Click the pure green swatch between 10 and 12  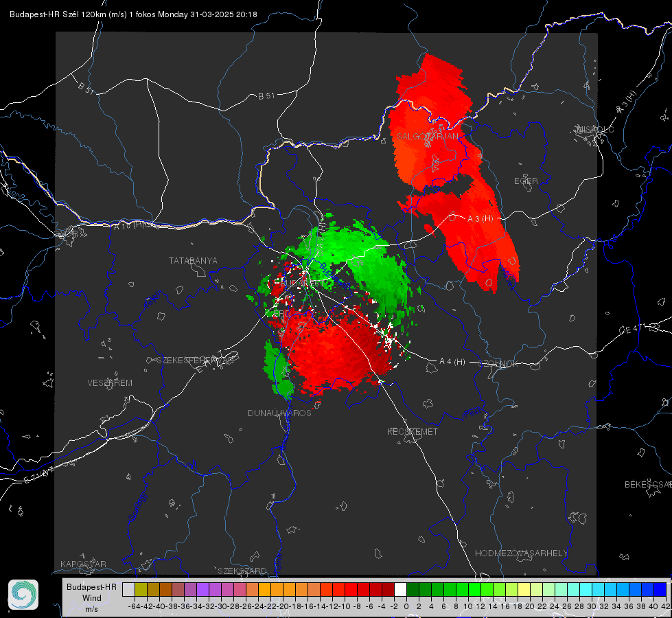pos(474,590)
